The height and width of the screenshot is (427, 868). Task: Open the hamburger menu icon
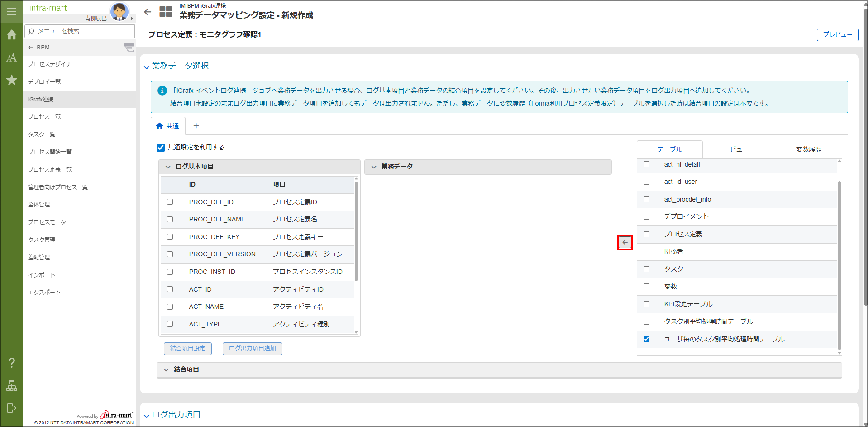(x=12, y=11)
